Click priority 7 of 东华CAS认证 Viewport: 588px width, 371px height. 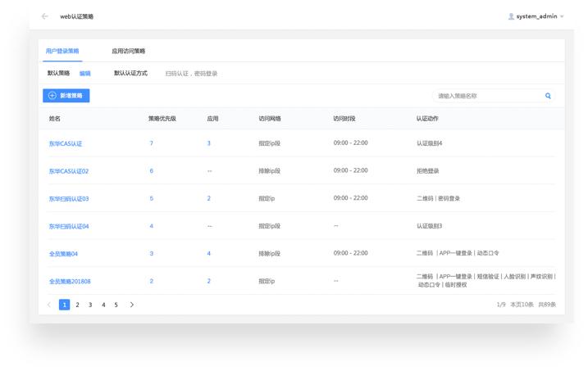tap(151, 143)
